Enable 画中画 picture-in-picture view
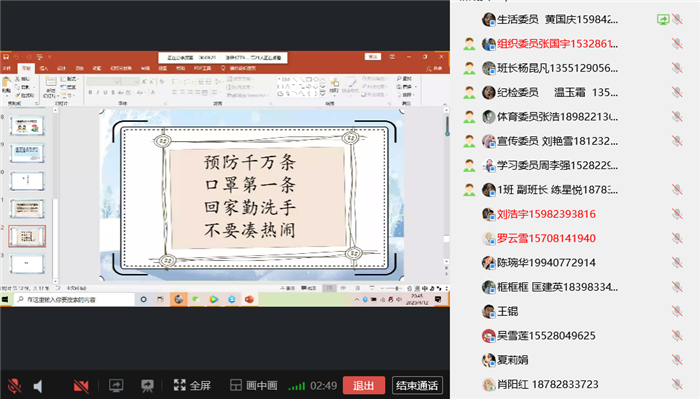Viewport: 700px width, 399px height. [x=254, y=385]
